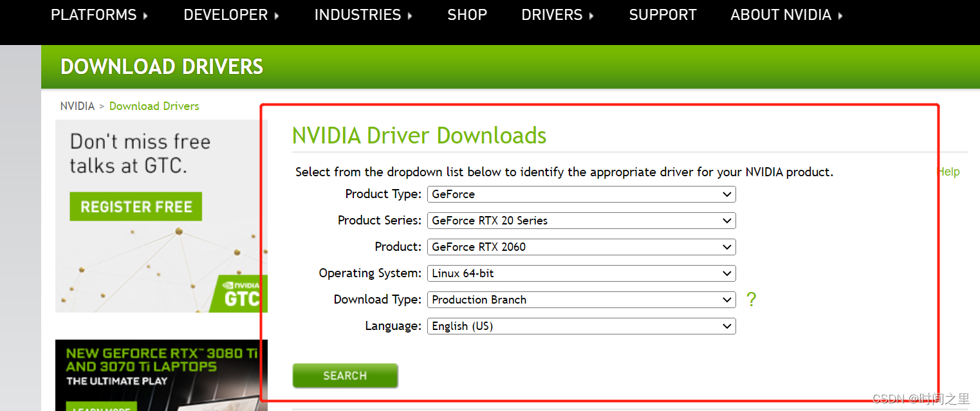Click the REGISTER FREE button
The height and width of the screenshot is (411, 980).
click(136, 206)
